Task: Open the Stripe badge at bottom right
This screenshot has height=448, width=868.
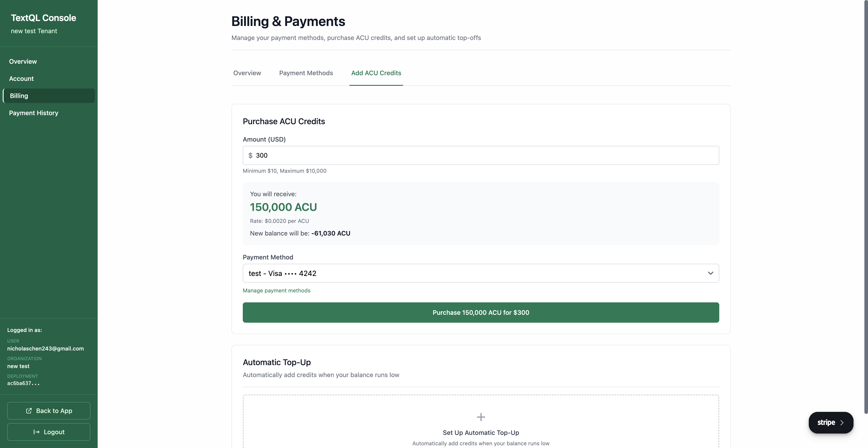Action: [x=831, y=422]
